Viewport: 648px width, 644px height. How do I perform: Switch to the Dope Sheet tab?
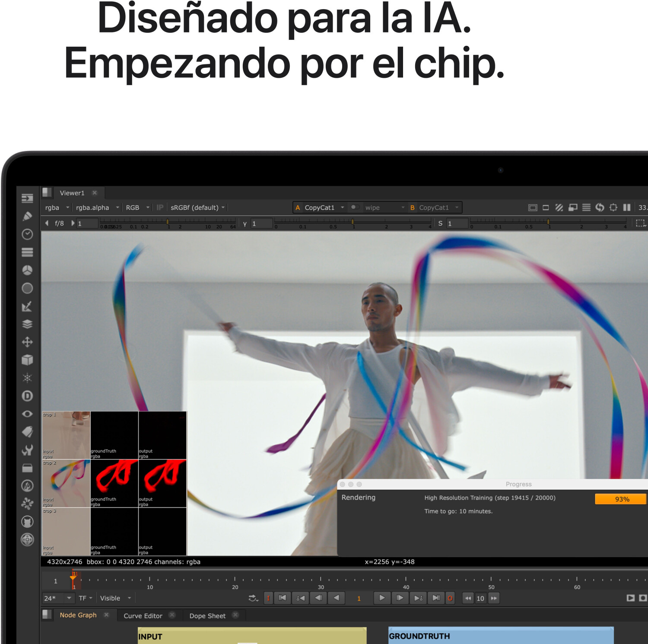pos(207,615)
